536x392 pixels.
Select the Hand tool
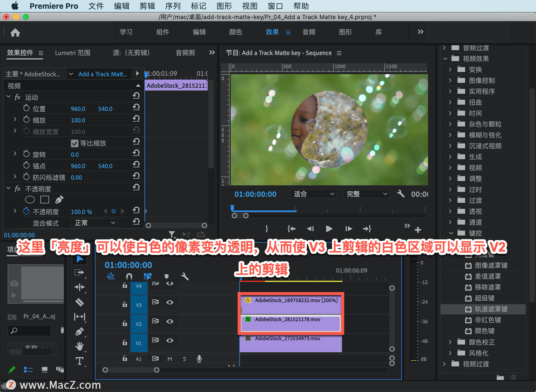80,346
